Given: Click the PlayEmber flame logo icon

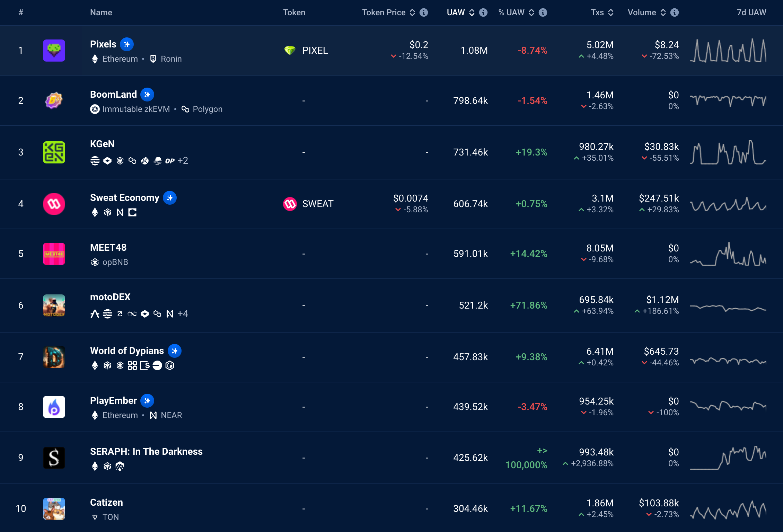Looking at the screenshot, I should pyautogui.click(x=54, y=407).
